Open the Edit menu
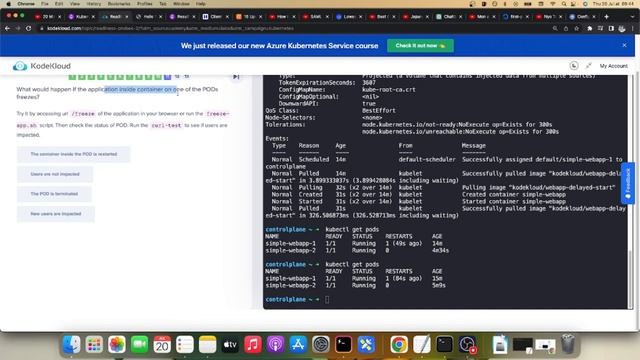The width and height of the screenshot is (640, 360). tap(59, 4)
